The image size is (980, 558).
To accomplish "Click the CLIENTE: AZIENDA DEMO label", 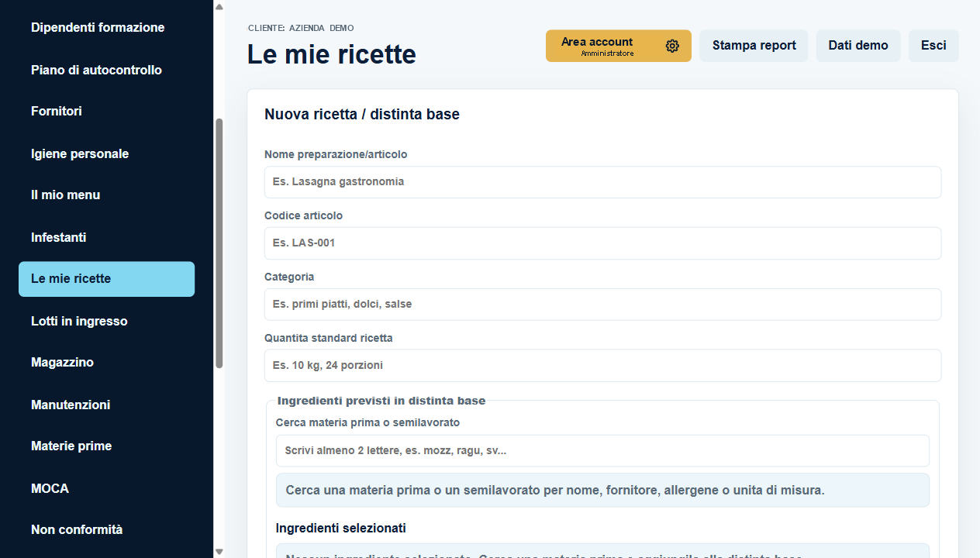I will 301,28.
